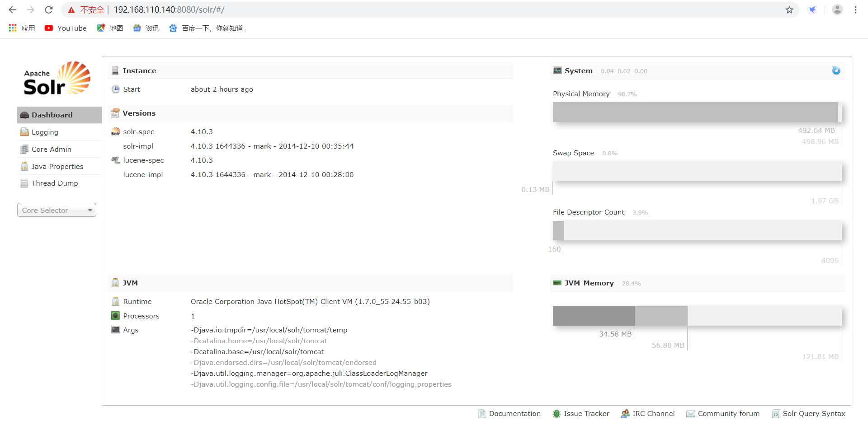Click the Versions section icon

[x=115, y=113]
